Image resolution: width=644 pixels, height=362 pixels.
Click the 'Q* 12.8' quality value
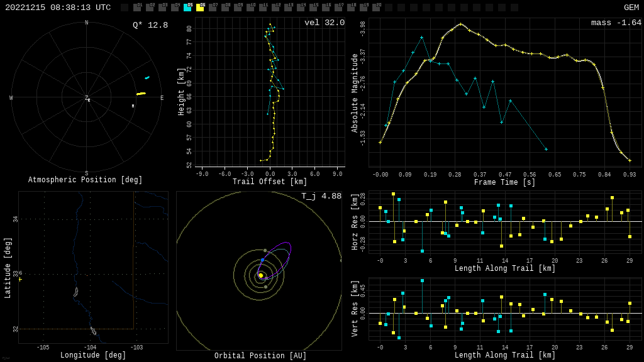point(150,25)
